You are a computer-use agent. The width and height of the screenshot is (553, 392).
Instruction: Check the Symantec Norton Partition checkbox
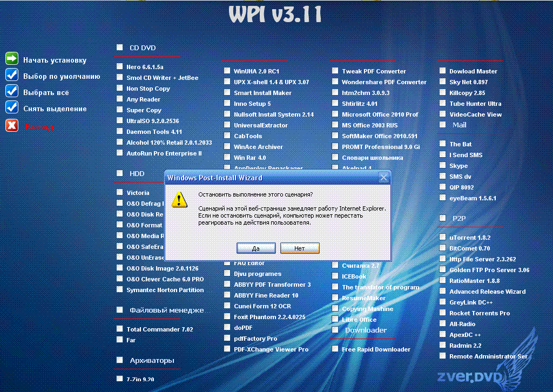[120, 289]
